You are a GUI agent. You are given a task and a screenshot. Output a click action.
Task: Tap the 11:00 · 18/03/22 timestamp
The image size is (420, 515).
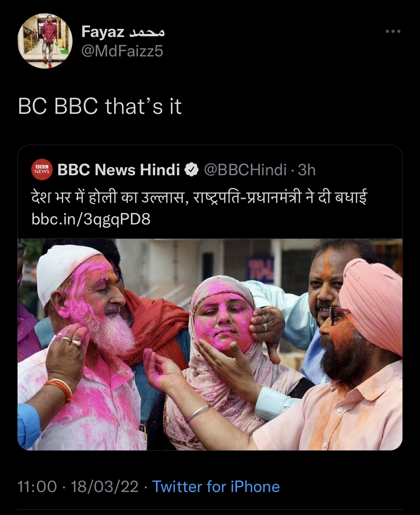78,487
